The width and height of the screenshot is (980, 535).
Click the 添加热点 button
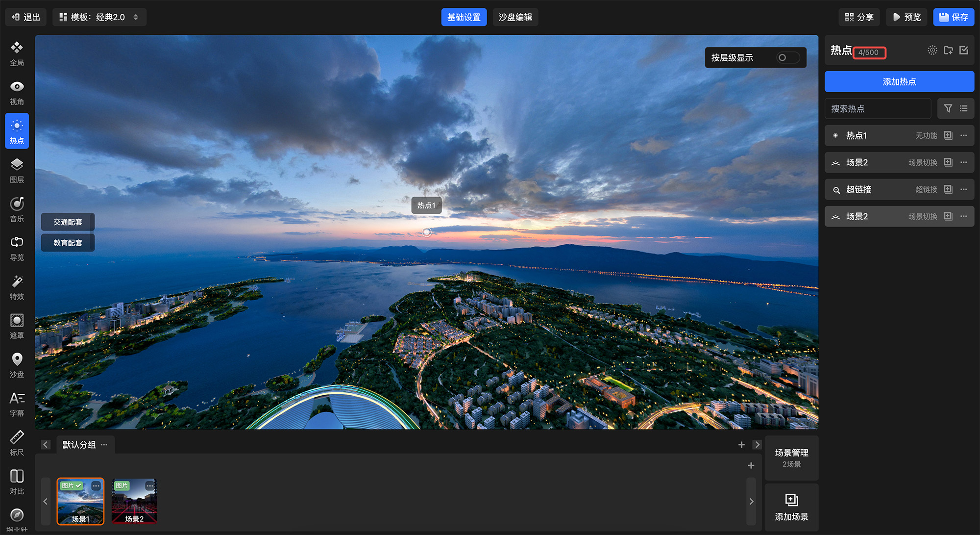pyautogui.click(x=899, y=81)
